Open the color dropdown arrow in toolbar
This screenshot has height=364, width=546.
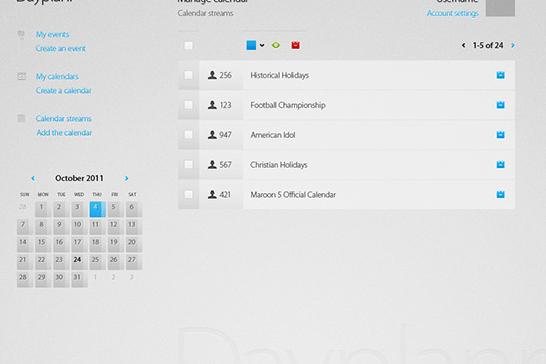(262, 45)
